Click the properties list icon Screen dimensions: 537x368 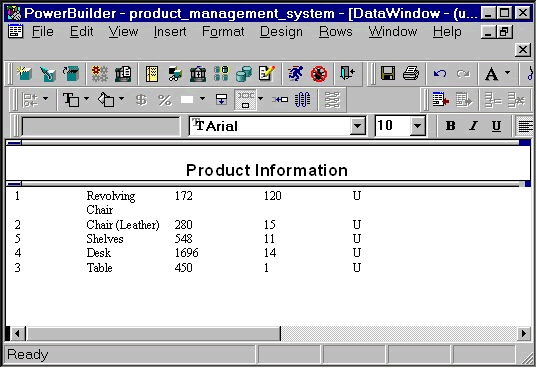[x=332, y=100]
